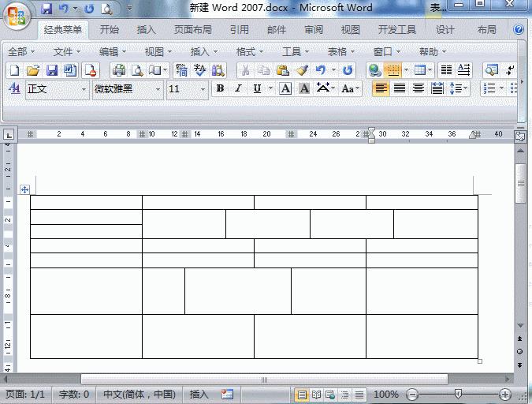Click the table move handle
The height and width of the screenshot is (404, 532).
(24, 189)
